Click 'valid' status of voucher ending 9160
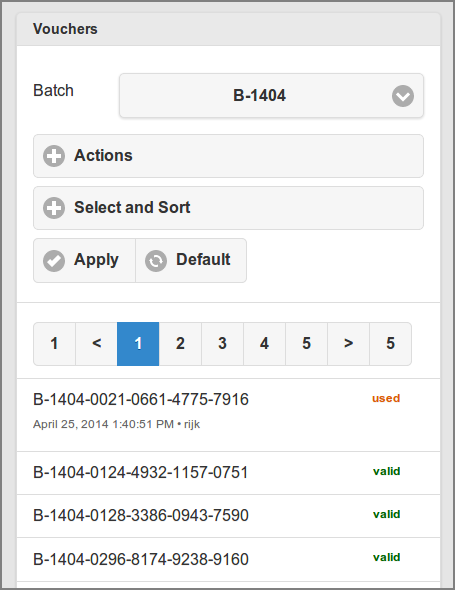 click(387, 557)
